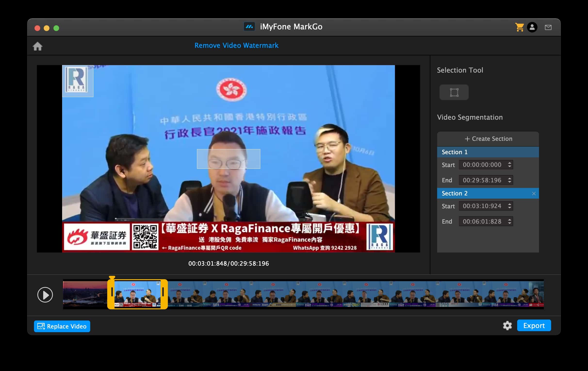Select the rectangle Selection Tool

pyautogui.click(x=454, y=92)
